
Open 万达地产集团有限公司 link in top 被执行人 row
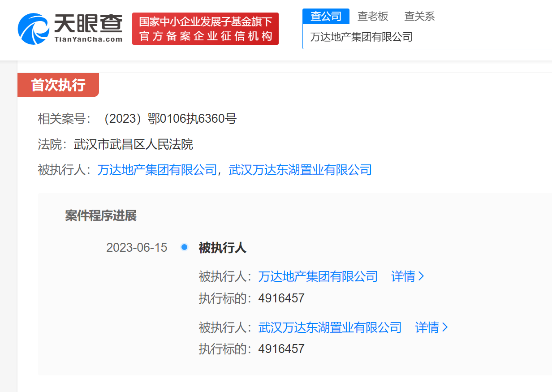[157, 170]
